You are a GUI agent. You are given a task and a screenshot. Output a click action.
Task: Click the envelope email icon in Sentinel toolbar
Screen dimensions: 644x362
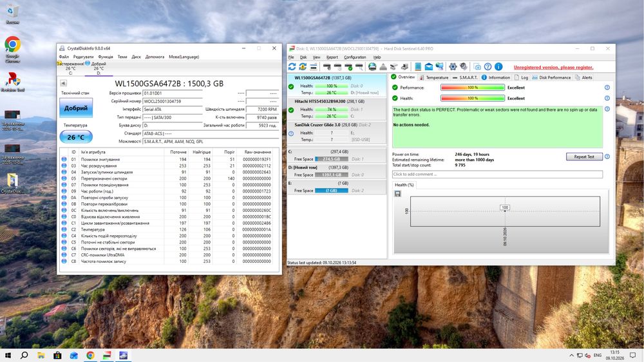coord(428,66)
